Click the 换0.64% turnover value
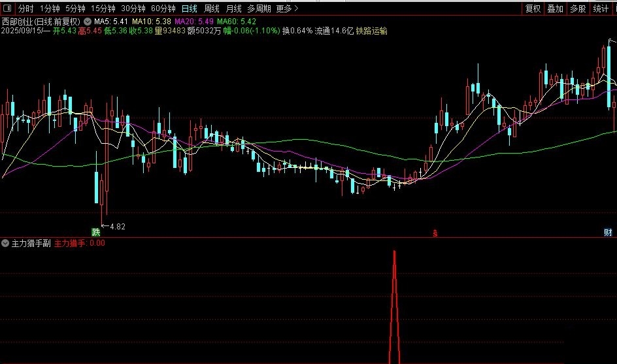This screenshot has height=364, width=617. point(297,31)
